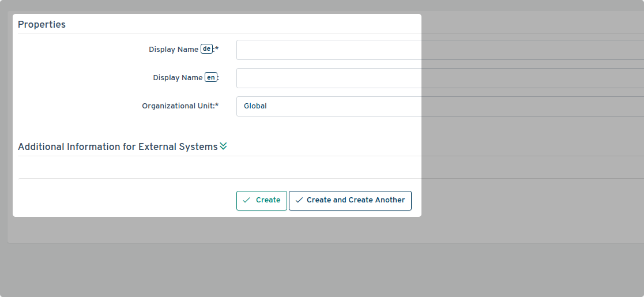This screenshot has width=644, height=297.
Task: Open the Organizational Unit dropdown
Action: [404, 106]
